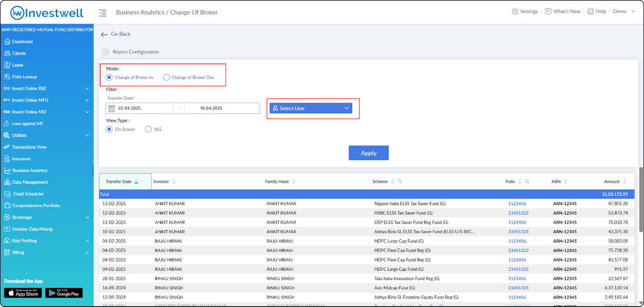Open folio 23451323 for HSBC ELSS Tax Saver
644x307 pixels.
coord(518,213)
